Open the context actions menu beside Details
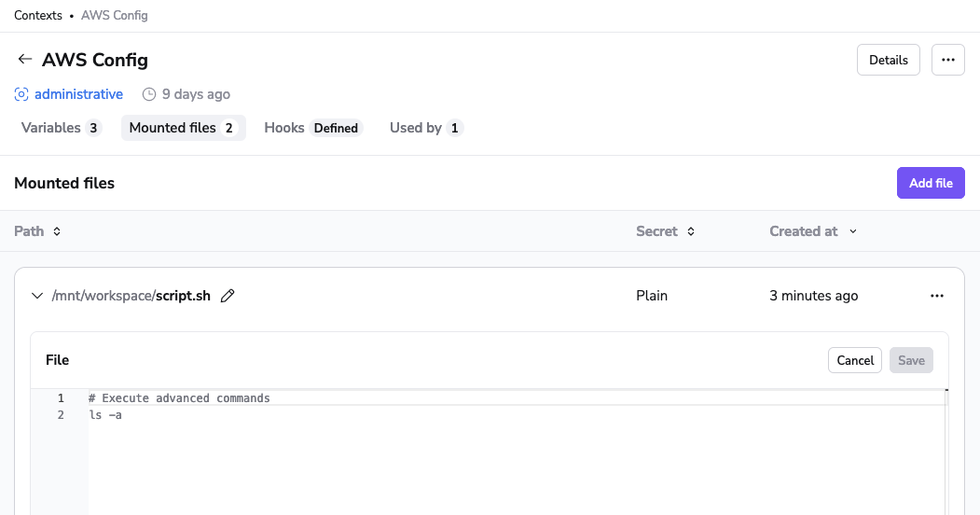This screenshot has width=980, height=515. coord(947,60)
